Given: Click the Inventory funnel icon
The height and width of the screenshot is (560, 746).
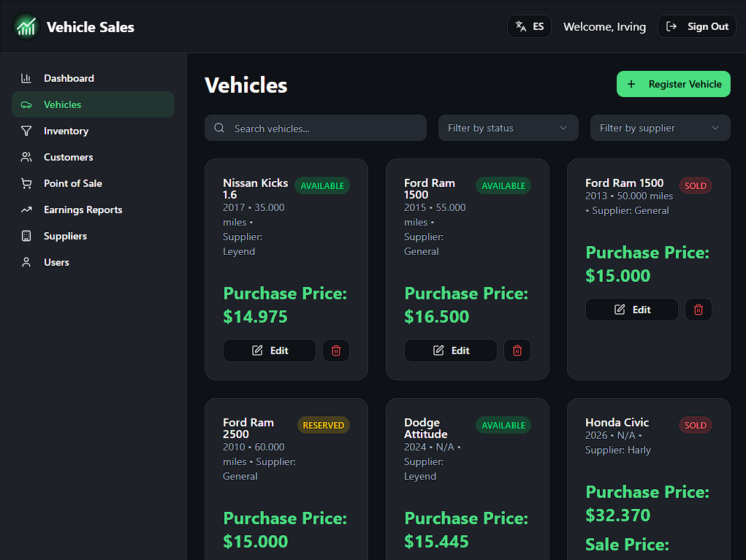Looking at the screenshot, I should pos(26,131).
